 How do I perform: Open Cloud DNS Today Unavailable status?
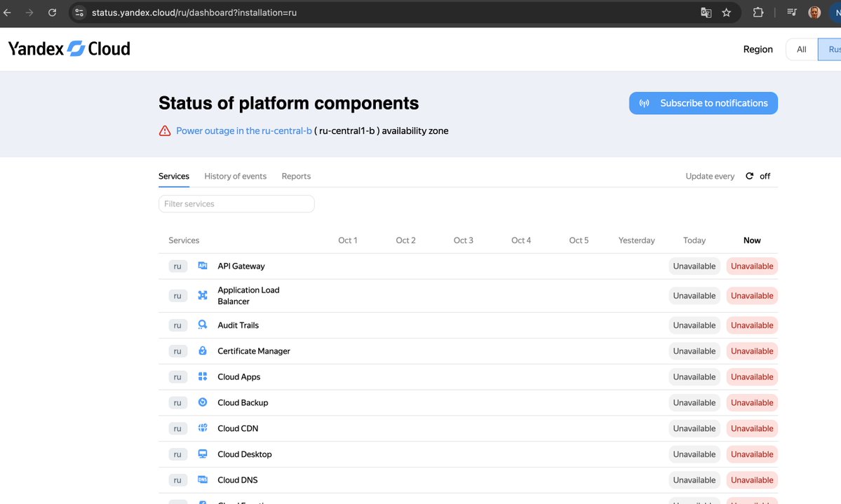click(694, 480)
